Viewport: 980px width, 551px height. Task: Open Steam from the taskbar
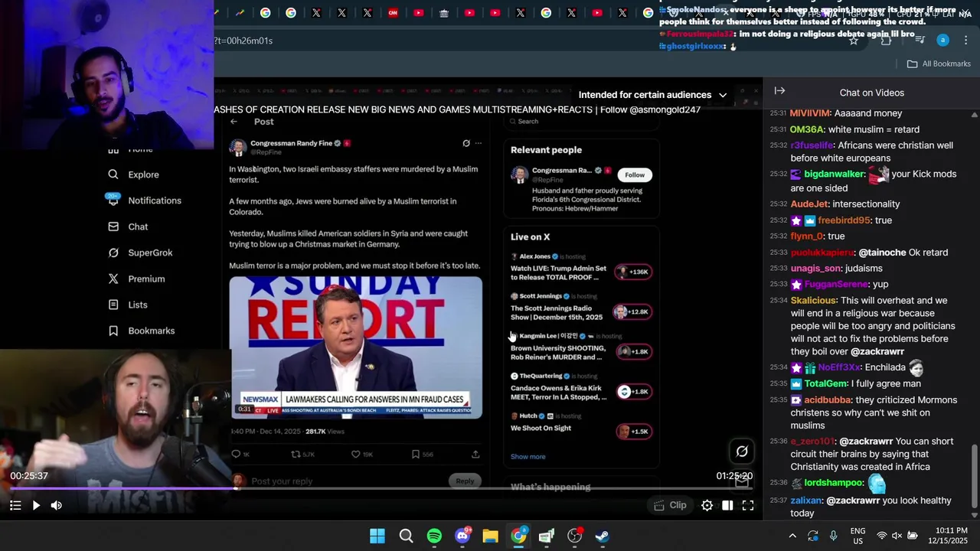pos(603,536)
